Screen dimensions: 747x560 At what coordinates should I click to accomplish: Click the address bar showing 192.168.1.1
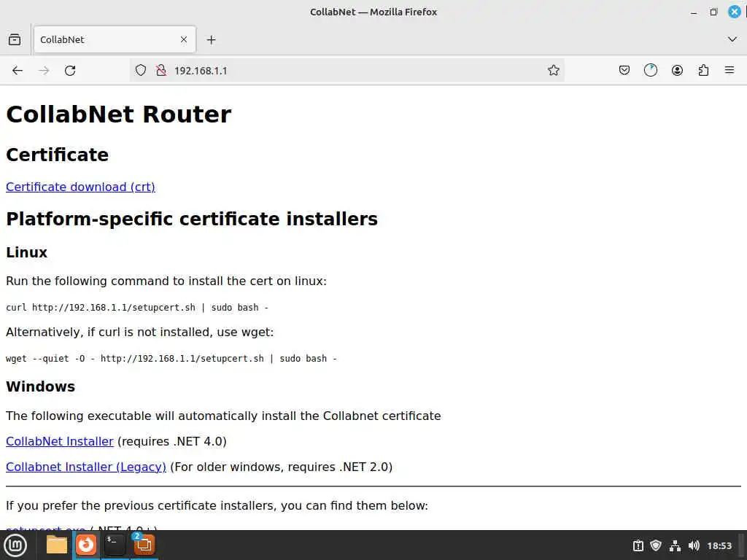pos(347,71)
